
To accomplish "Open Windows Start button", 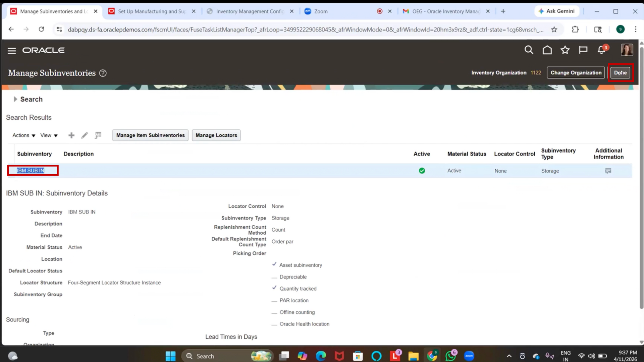I will coord(171,356).
